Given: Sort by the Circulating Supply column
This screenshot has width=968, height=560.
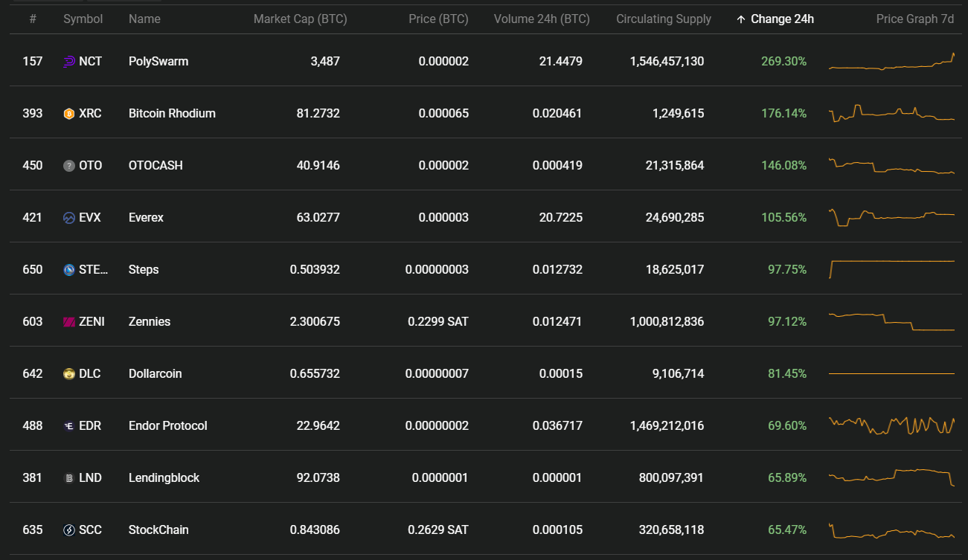Looking at the screenshot, I should pyautogui.click(x=663, y=19).
